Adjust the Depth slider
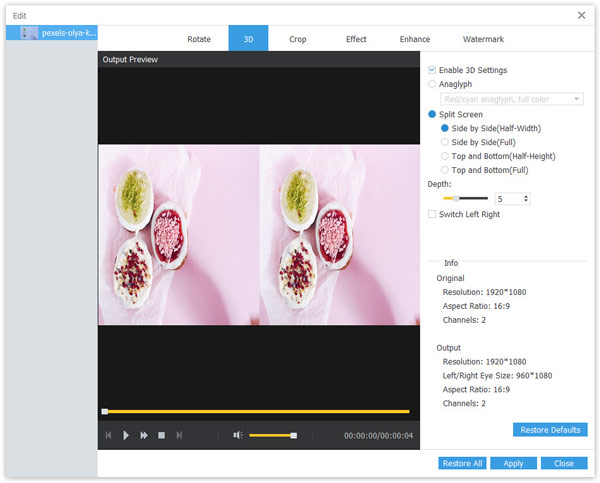Screen dimensions: 600x483 tap(465, 198)
